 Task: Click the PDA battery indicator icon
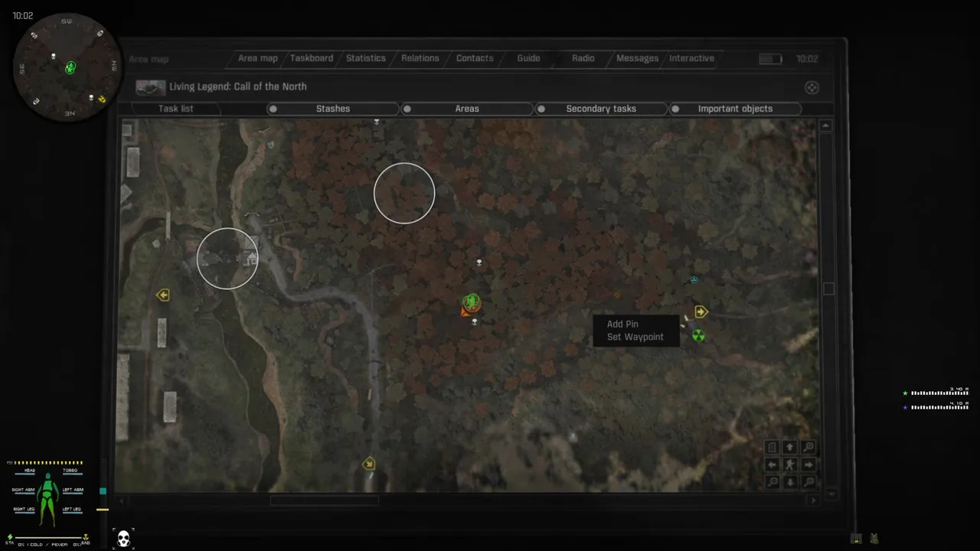click(770, 59)
